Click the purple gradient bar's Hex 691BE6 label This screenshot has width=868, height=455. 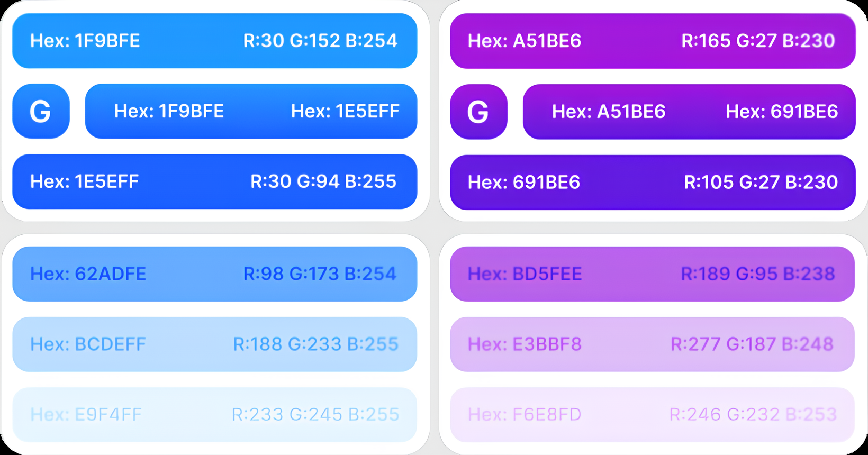782,112
